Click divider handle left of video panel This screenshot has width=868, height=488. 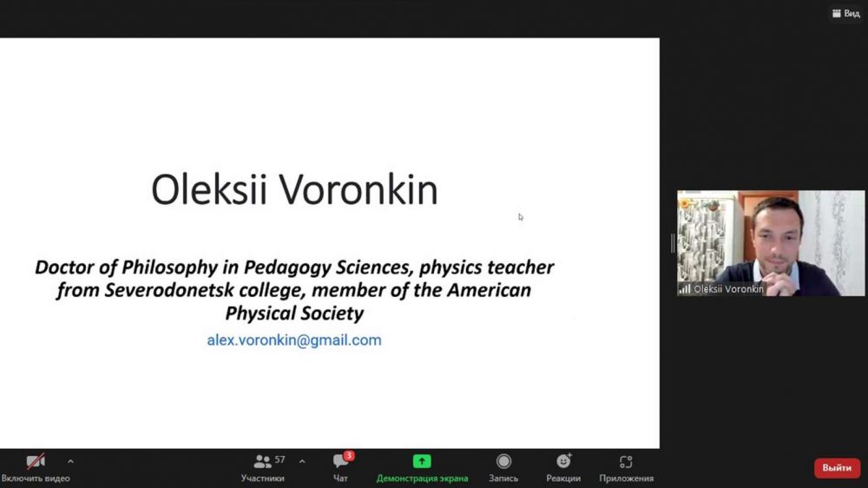click(x=673, y=244)
